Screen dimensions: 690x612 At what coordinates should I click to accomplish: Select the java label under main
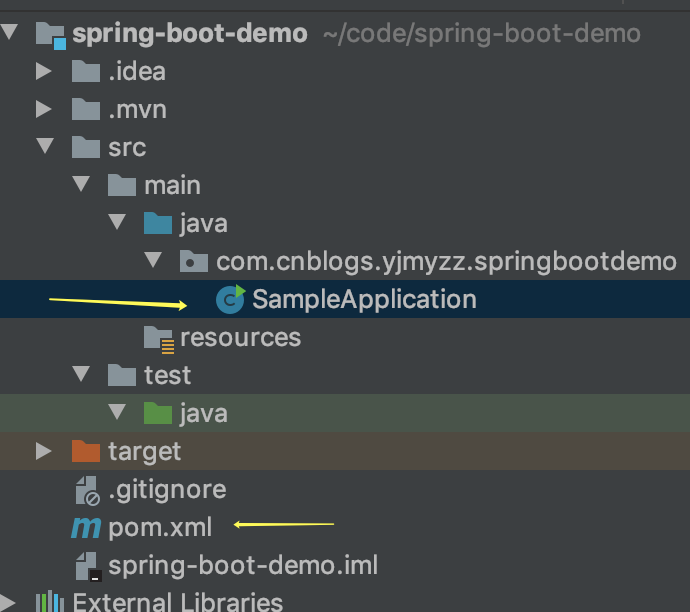(204, 224)
